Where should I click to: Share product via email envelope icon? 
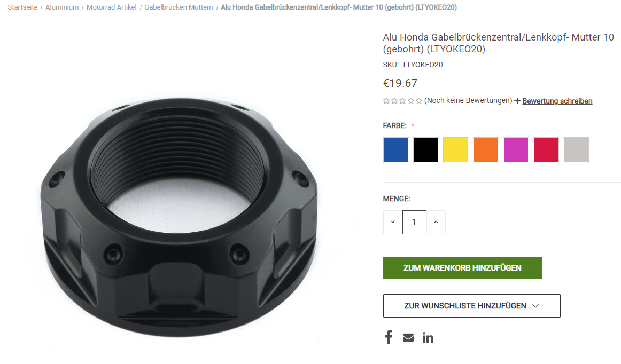pyautogui.click(x=408, y=337)
